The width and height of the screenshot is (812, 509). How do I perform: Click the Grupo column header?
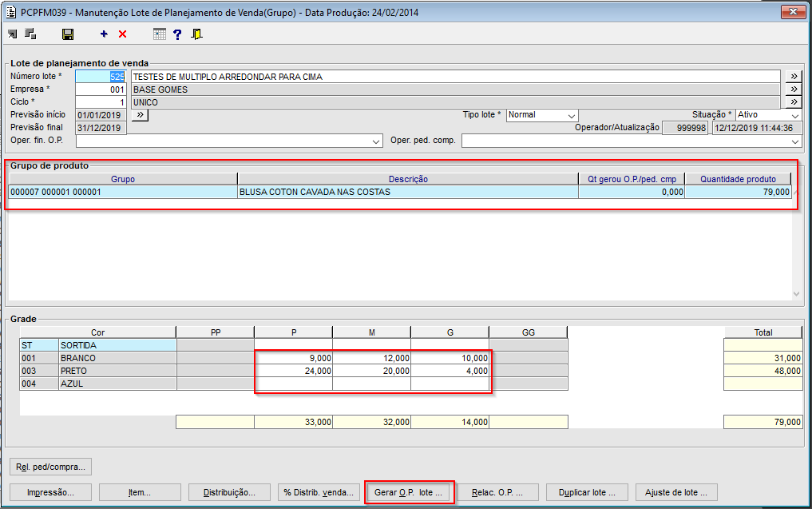point(123,179)
